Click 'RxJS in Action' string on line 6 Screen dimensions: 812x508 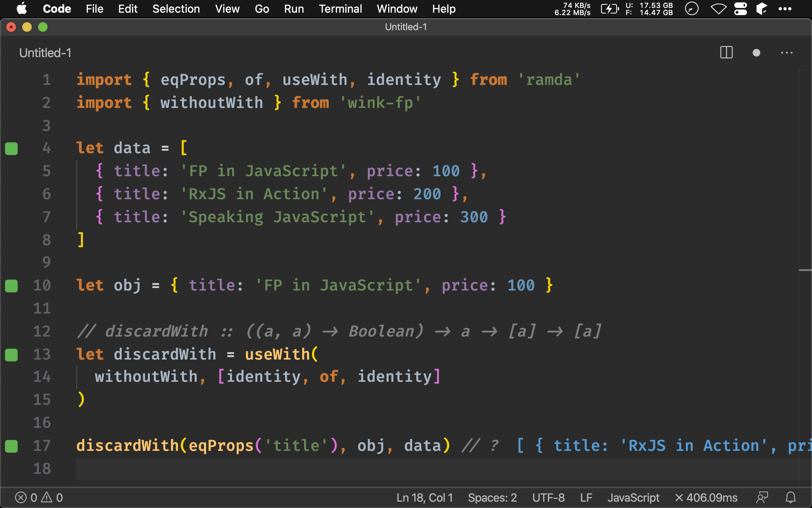254,194
